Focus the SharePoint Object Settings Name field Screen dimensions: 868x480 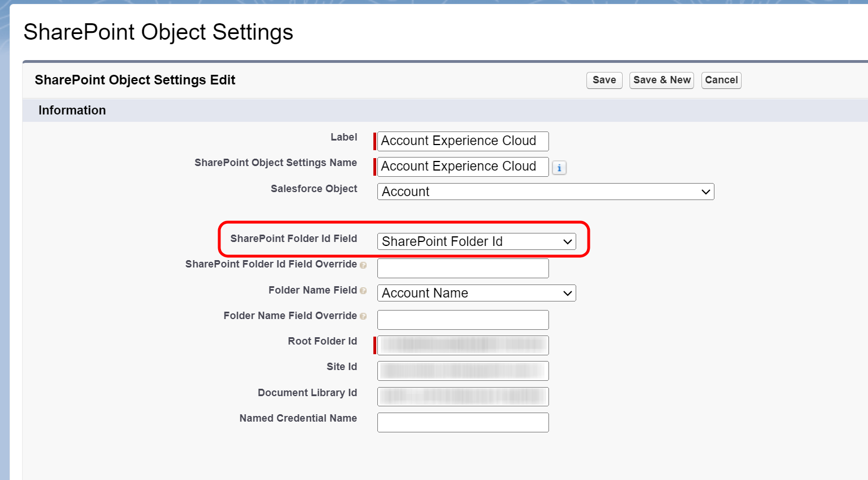pos(463,167)
